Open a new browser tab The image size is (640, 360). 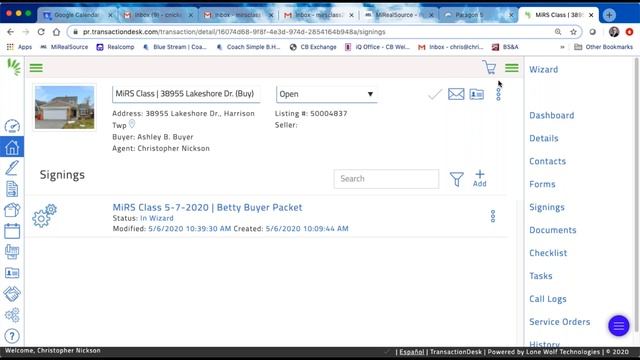(609, 15)
